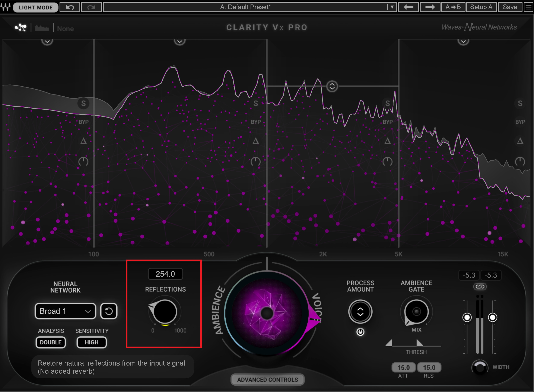Click the left threshold triangle marker
This screenshot has width=534, height=392.
pos(389,343)
